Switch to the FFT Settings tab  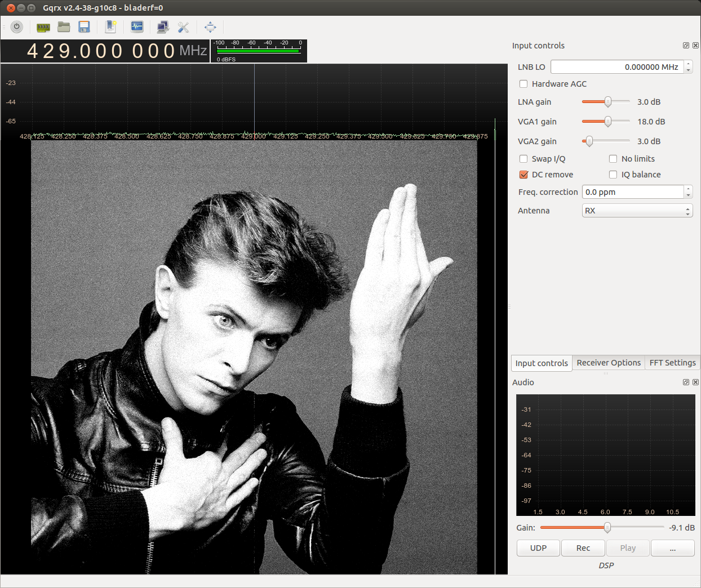[x=672, y=363]
